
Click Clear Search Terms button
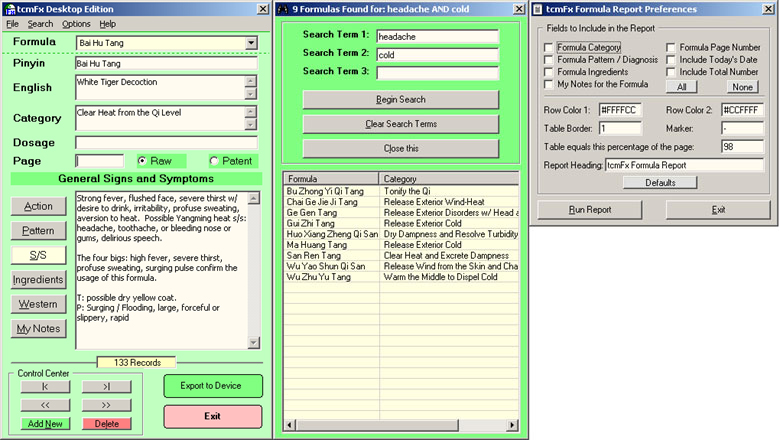401,124
